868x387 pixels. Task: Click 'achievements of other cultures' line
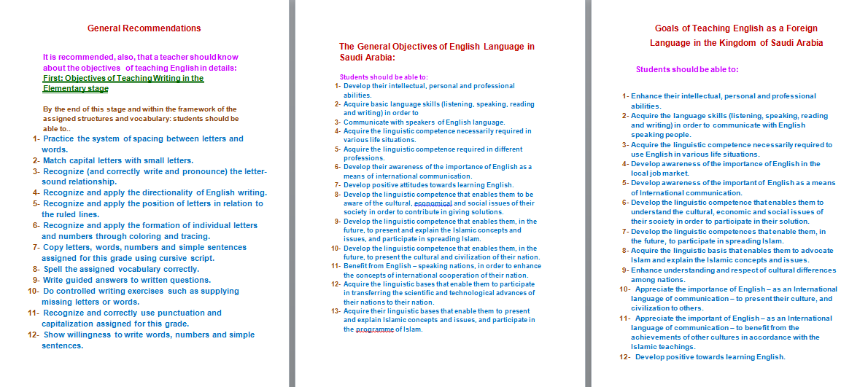click(725, 337)
